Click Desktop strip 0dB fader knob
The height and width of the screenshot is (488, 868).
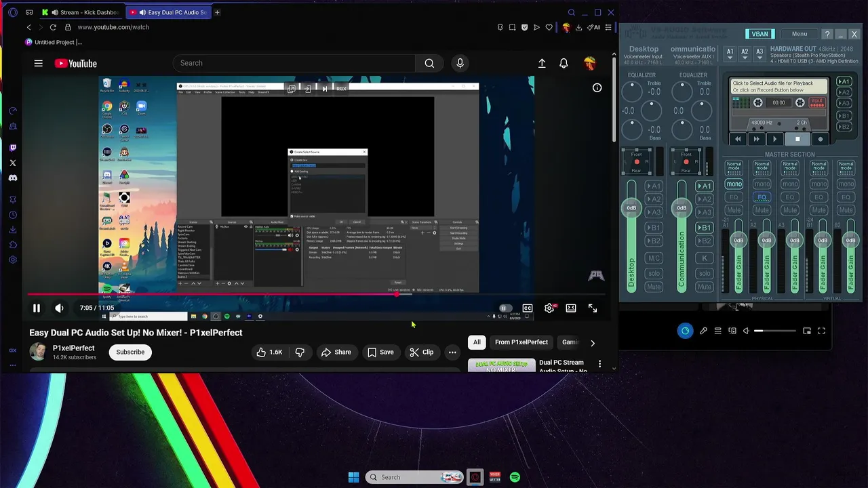point(631,207)
